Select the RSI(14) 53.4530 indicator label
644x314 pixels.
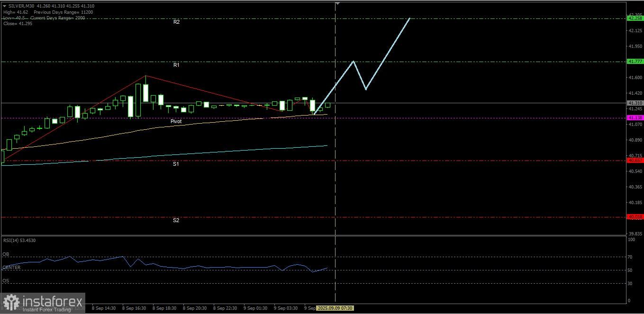point(19,241)
